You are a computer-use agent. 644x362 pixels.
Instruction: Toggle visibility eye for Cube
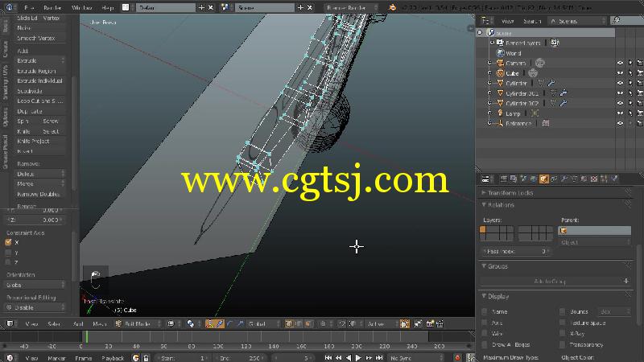(x=620, y=73)
